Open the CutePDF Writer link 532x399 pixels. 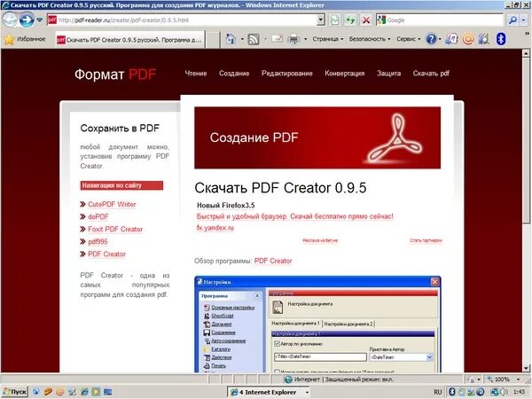tap(112, 204)
